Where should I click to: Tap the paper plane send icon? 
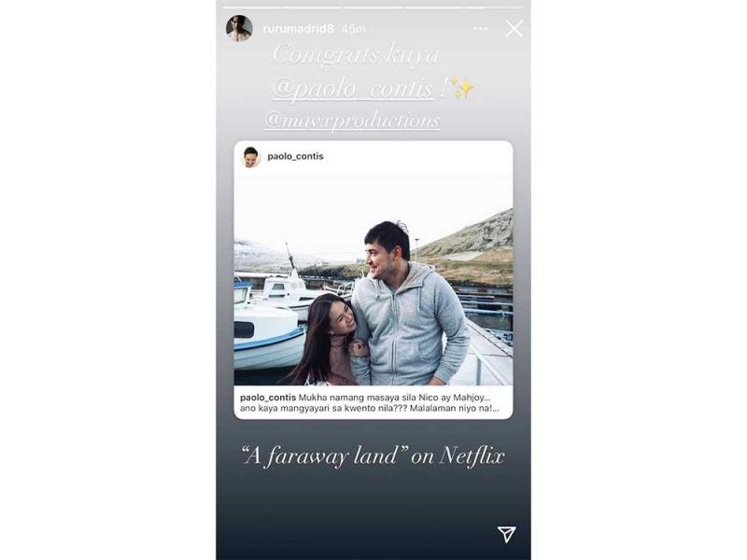tap(506, 534)
